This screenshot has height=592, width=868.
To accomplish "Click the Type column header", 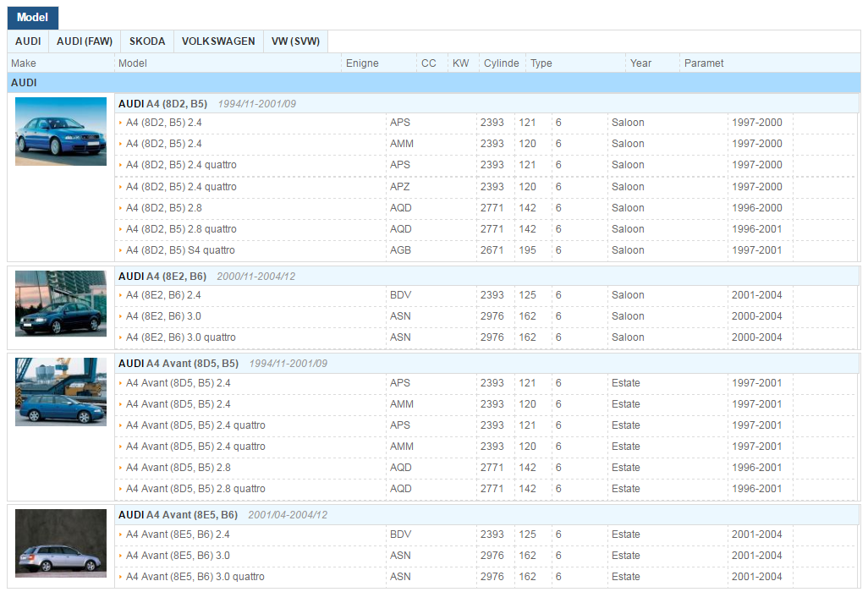I will tap(541, 63).
